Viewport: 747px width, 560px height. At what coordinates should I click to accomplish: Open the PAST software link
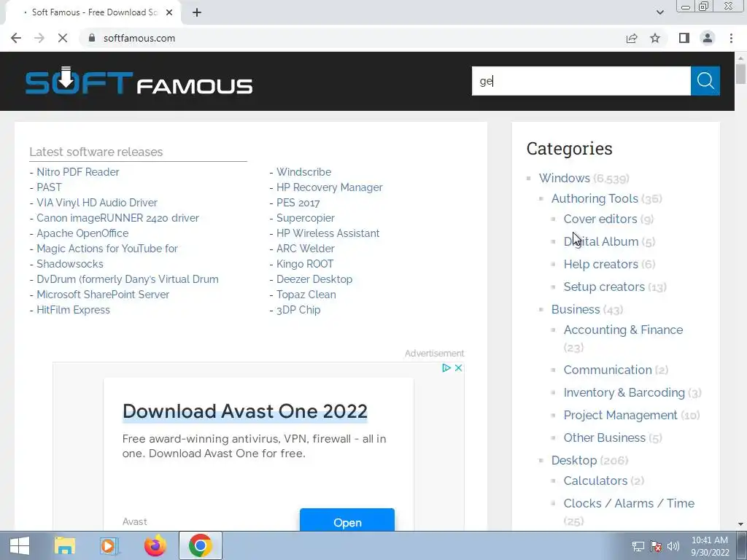click(49, 187)
